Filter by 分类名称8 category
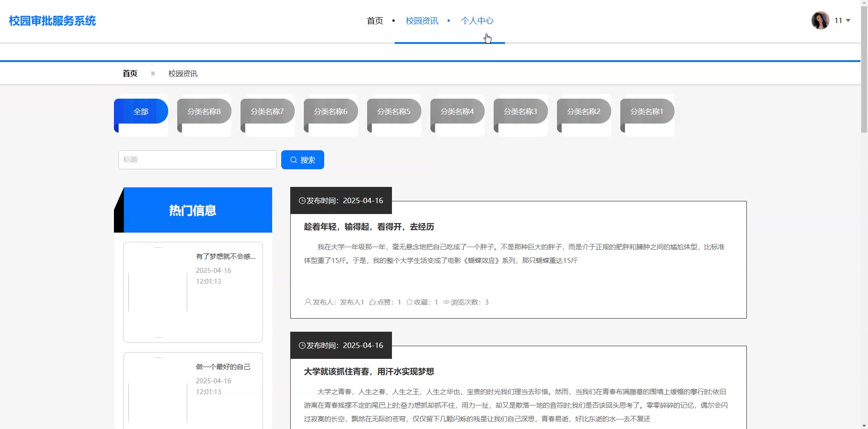868x429 pixels. pyautogui.click(x=204, y=111)
